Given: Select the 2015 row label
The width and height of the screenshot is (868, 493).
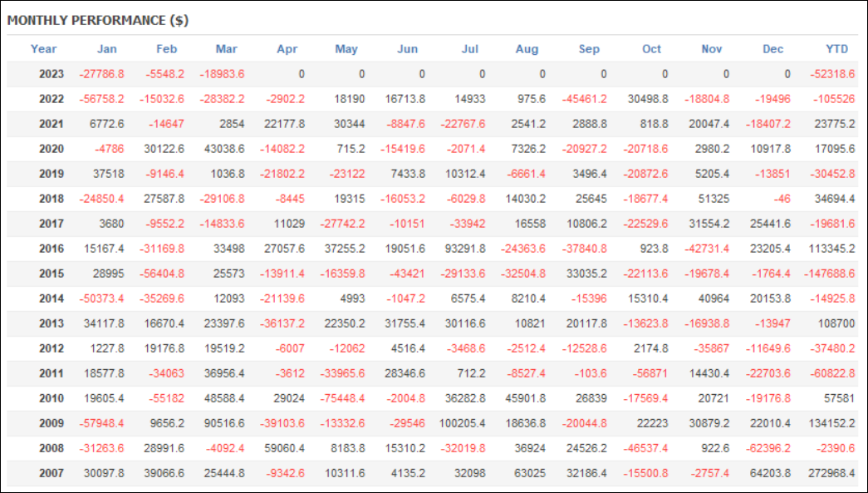Looking at the screenshot, I should [51, 273].
